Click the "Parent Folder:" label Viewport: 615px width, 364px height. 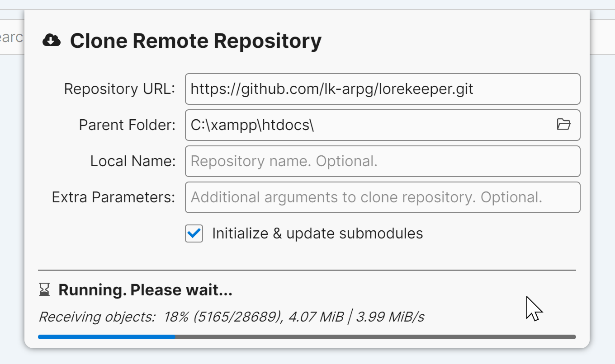point(127,125)
